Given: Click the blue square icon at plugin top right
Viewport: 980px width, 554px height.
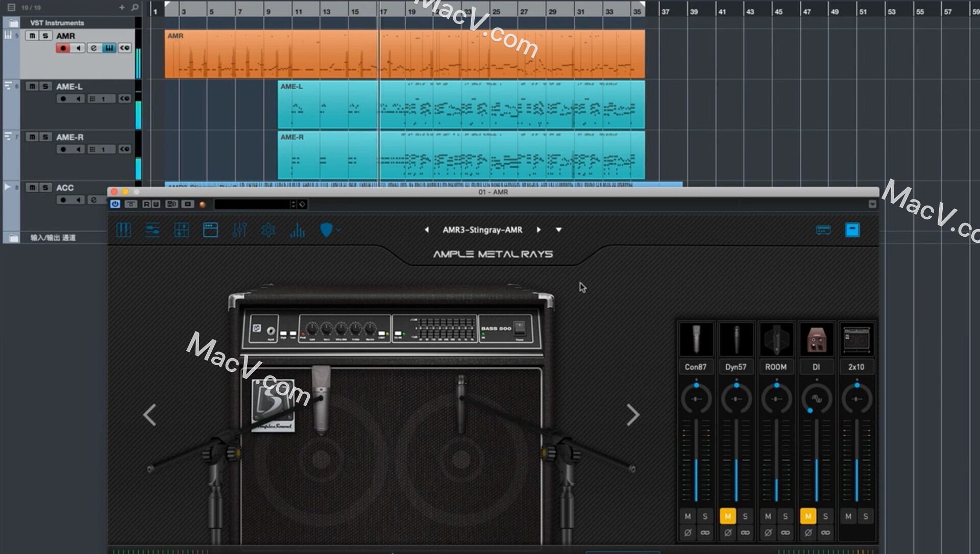Looking at the screenshot, I should point(852,230).
